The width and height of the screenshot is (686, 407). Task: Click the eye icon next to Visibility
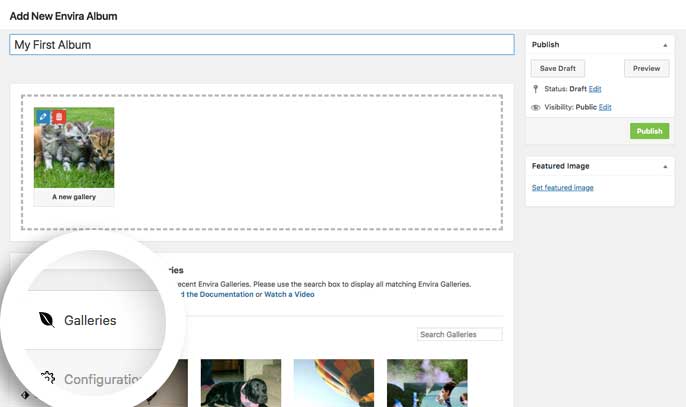[x=536, y=108]
